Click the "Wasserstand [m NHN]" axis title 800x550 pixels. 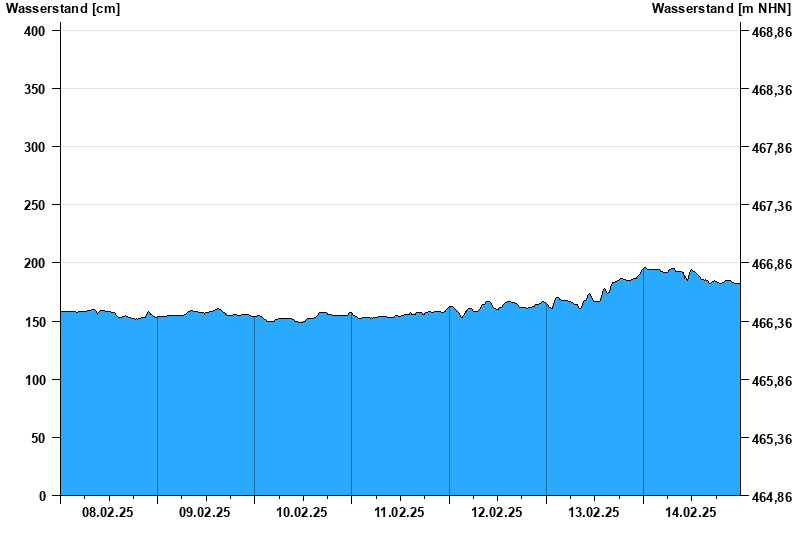pos(721,9)
